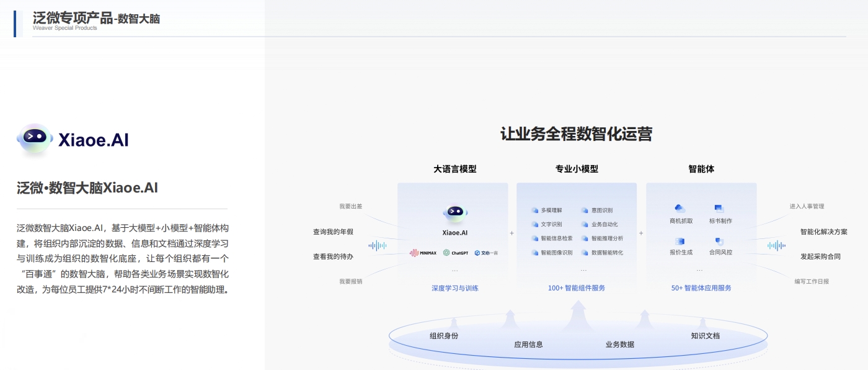Select the 商机抓取 cloud icon

[680, 209]
